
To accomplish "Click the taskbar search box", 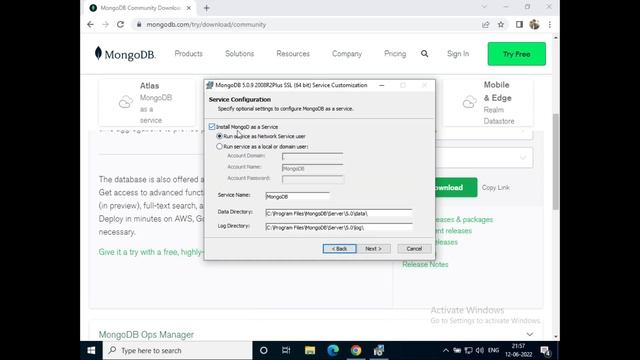I will (178, 351).
